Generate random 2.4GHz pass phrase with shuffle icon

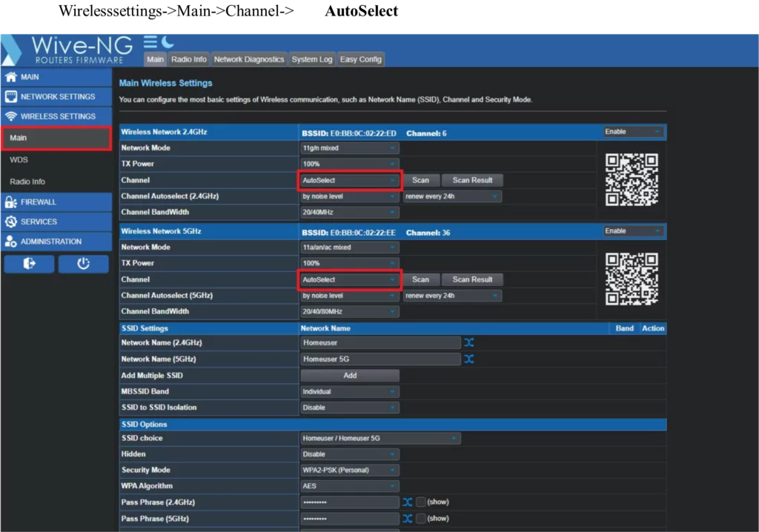[408, 502]
